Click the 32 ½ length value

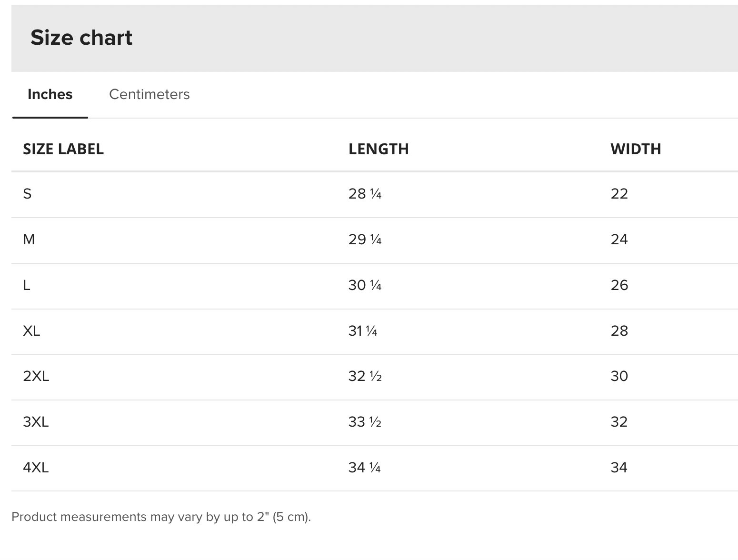pyautogui.click(x=365, y=376)
